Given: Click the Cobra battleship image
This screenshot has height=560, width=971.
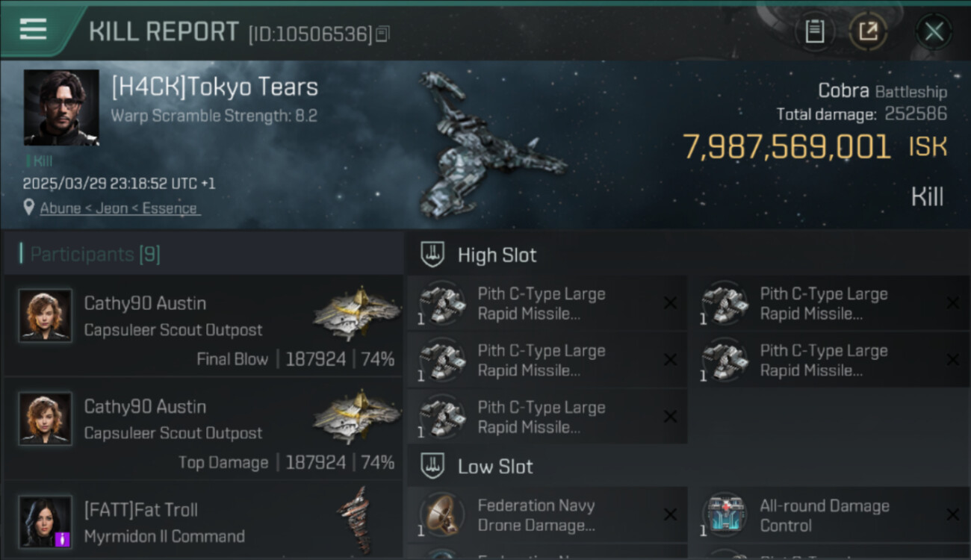Looking at the screenshot, I should point(489,146).
